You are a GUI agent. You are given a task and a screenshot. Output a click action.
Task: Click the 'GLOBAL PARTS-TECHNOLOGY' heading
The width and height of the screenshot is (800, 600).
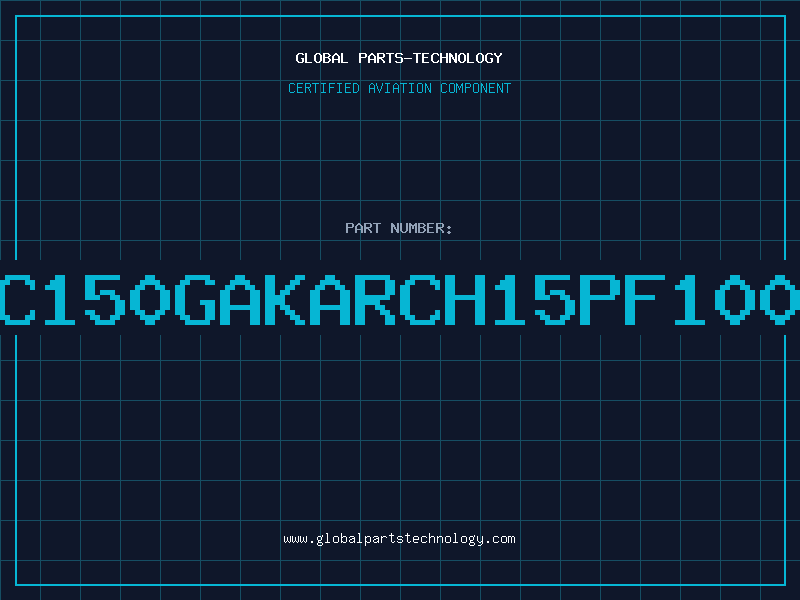(x=399, y=58)
